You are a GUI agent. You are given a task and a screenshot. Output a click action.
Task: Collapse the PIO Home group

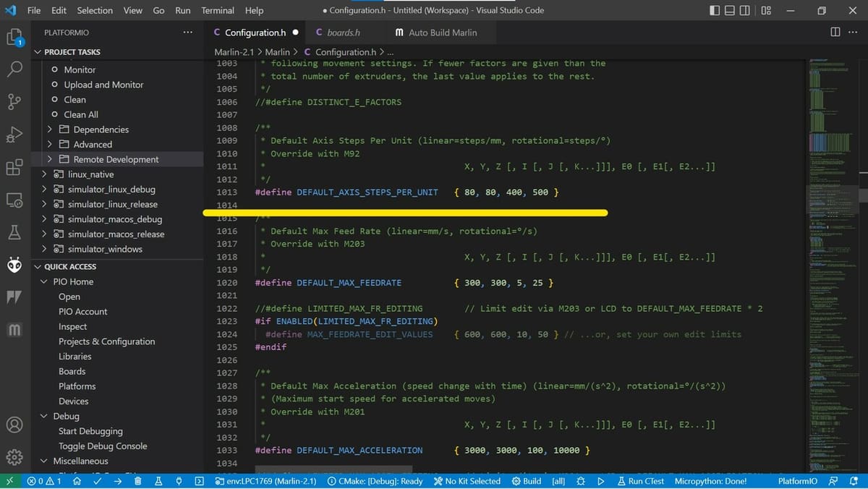coord(73,282)
